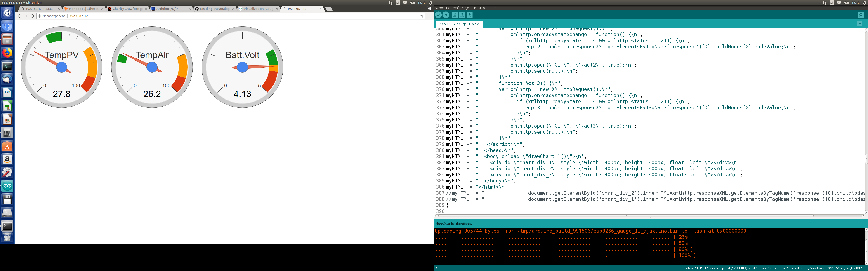The height and width of the screenshot is (271, 868).
Task: Launch Firefox from the Ubuntu dock
Action: 7,53
